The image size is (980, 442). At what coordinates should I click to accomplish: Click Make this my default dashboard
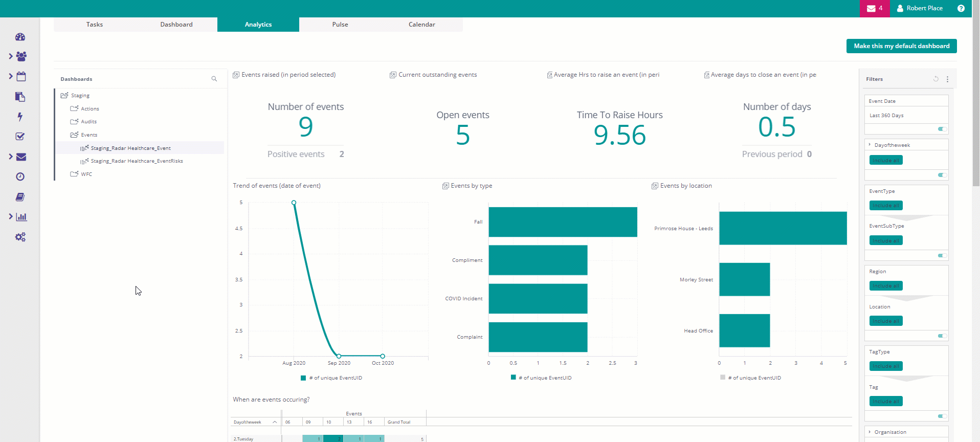902,46
